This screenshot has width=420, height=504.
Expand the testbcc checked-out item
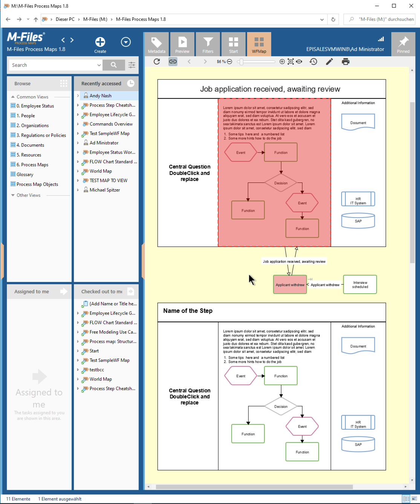(x=78, y=370)
